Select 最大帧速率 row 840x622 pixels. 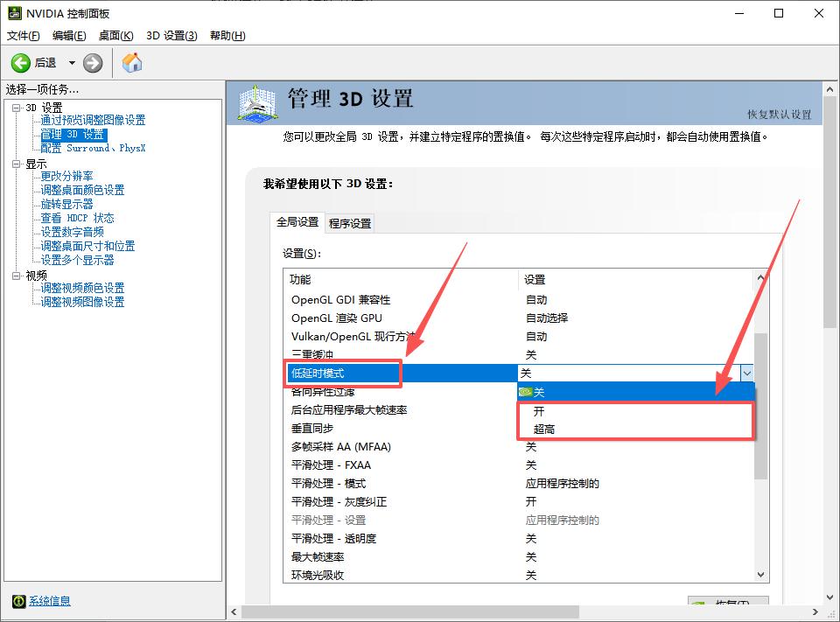coord(519,556)
